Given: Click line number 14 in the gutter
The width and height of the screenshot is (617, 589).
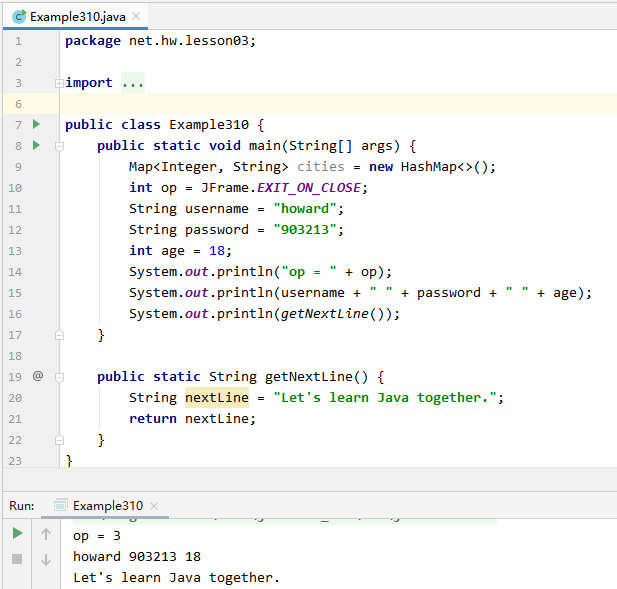Looking at the screenshot, I should tap(15, 272).
